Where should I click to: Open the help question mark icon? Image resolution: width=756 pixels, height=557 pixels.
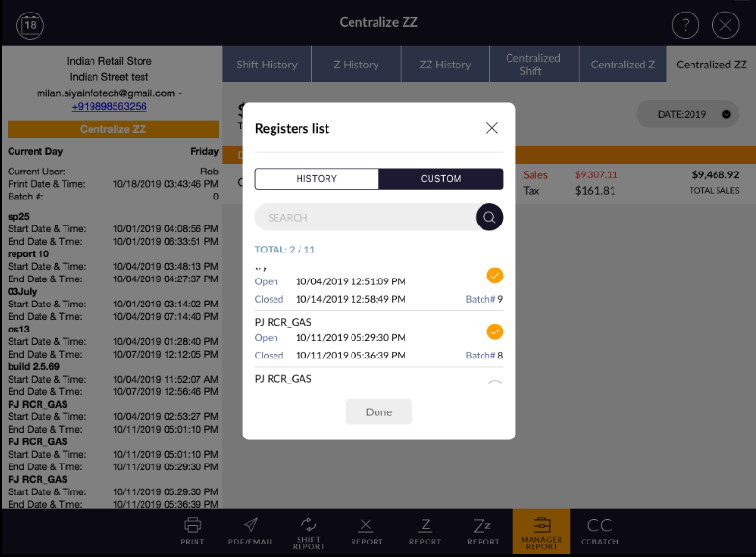(x=685, y=25)
